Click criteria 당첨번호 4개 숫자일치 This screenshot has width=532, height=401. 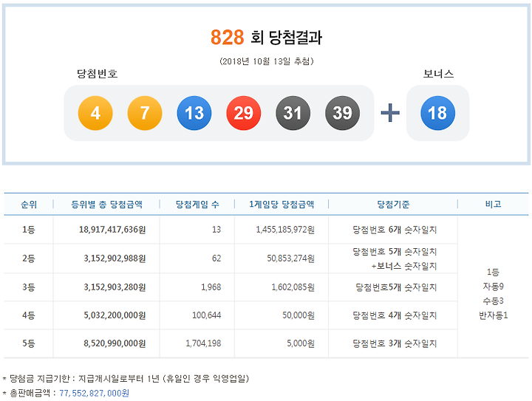pyautogui.click(x=395, y=315)
